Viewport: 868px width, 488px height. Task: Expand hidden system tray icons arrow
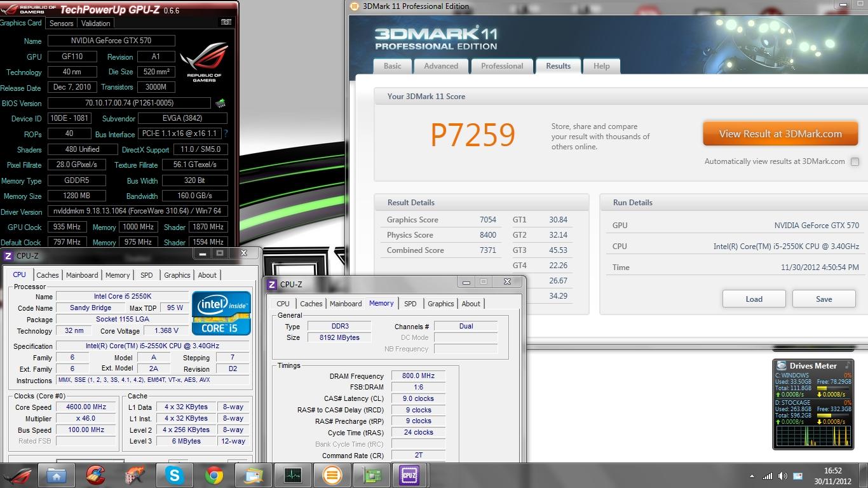point(752,476)
